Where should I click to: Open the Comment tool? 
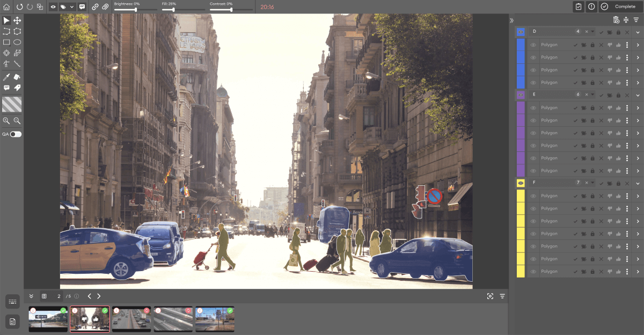[x=6, y=88]
